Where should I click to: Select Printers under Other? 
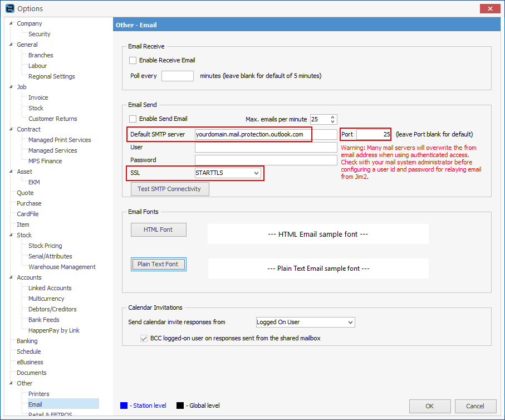point(38,394)
